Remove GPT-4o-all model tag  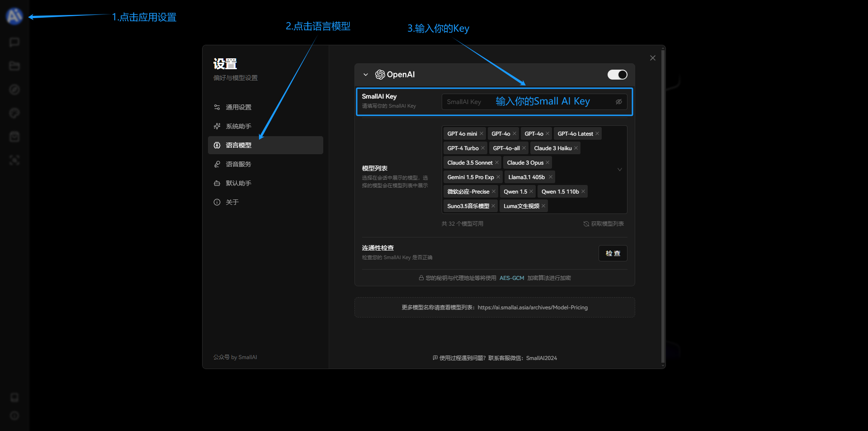coord(524,148)
